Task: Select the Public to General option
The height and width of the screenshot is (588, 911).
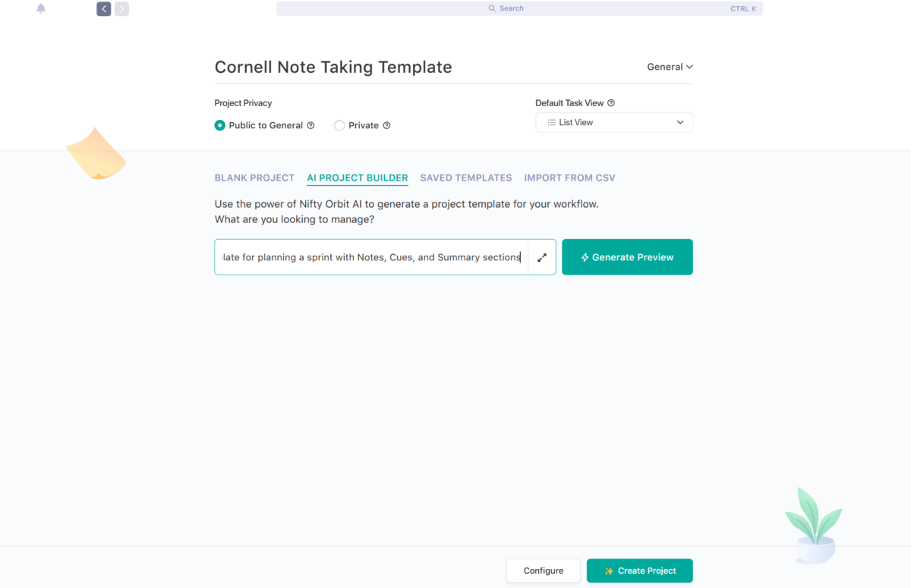Action: click(219, 125)
